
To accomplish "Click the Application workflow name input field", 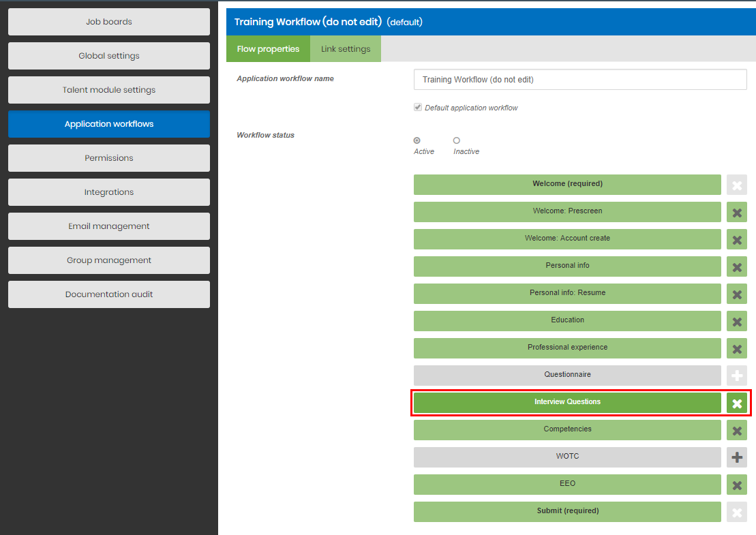I will click(x=579, y=79).
